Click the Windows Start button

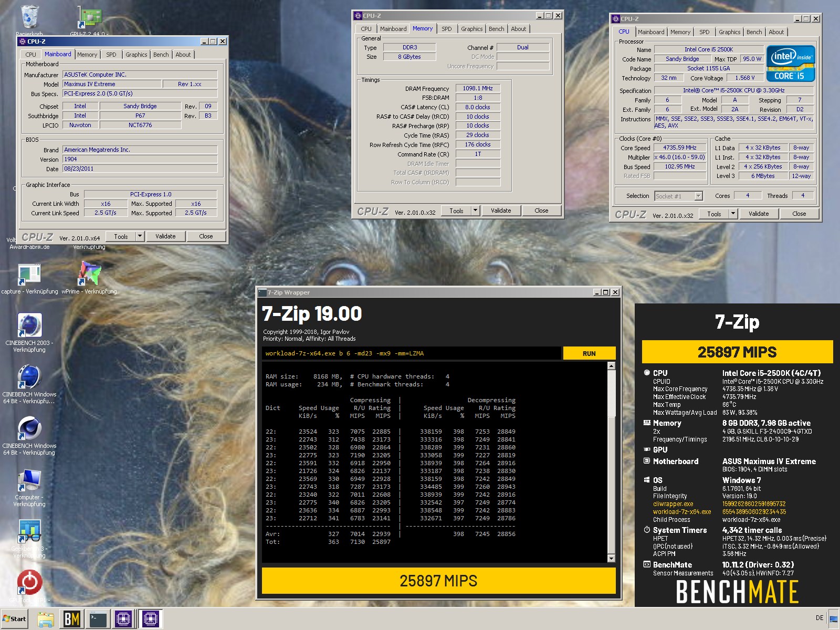pos(15,618)
